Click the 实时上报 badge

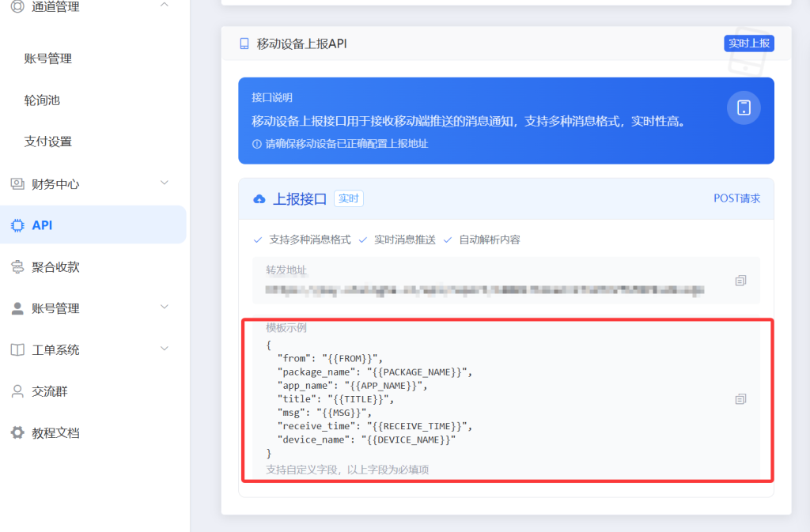[x=748, y=43]
